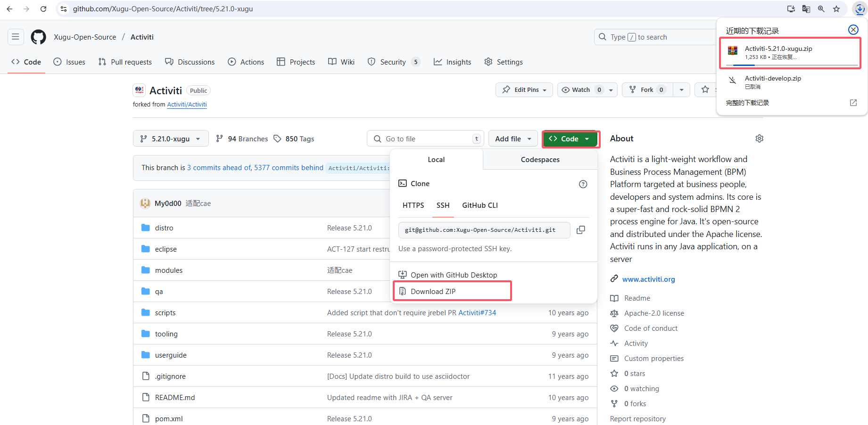The width and height of the screenshot is (868, 425).
Task: Click Download ZIP
Action: coord(433,292)
